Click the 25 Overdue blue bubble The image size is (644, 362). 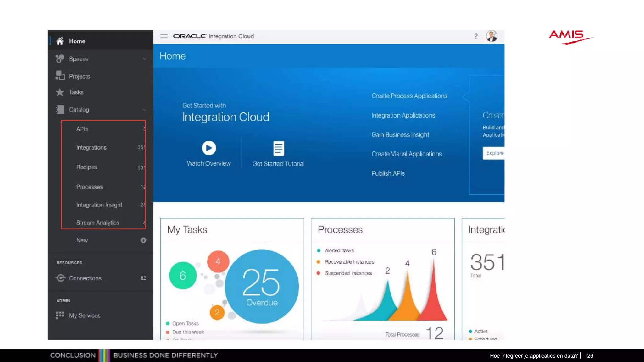(x=262, y=286)
